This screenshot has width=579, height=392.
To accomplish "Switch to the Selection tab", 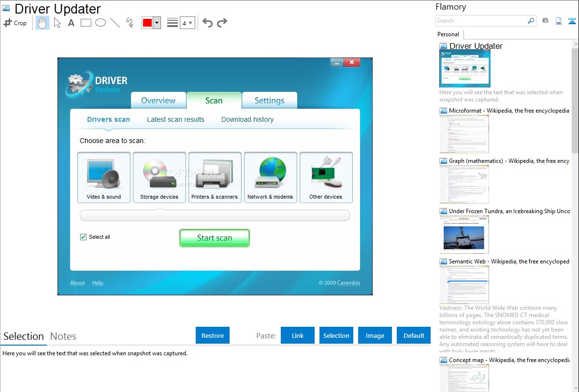I will [x=24, y=336].
